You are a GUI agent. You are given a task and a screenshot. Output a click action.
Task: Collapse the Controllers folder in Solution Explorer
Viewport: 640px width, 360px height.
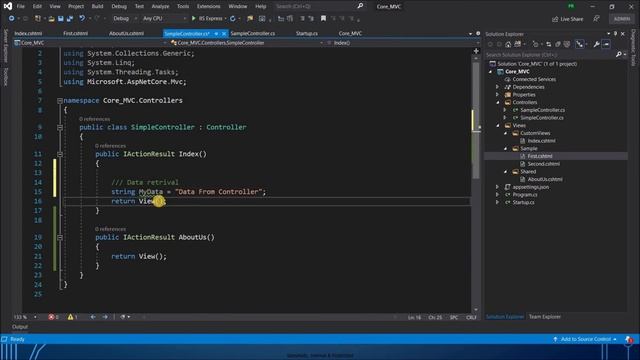[498, 102]
